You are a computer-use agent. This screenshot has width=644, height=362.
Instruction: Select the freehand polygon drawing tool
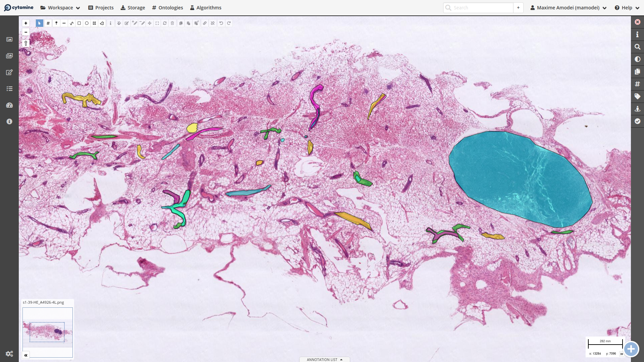(x=102, y=23)
